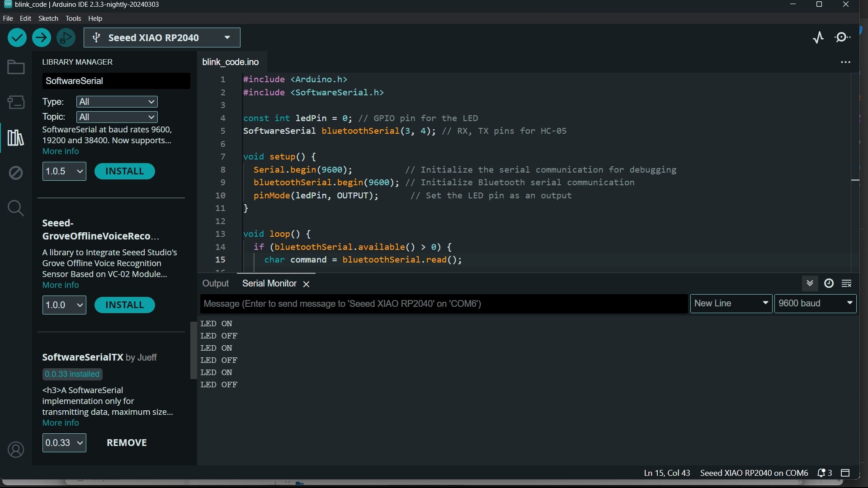Toggle timestamp display in Serial Monitor

[829, 283]
